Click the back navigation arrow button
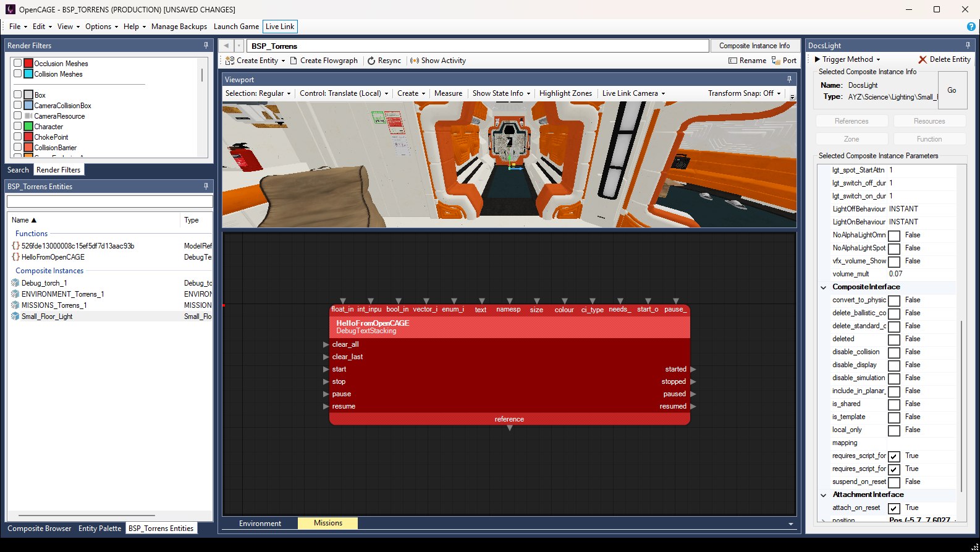Image resolution: width=980 pixels, height=552 pixels. 226,46
